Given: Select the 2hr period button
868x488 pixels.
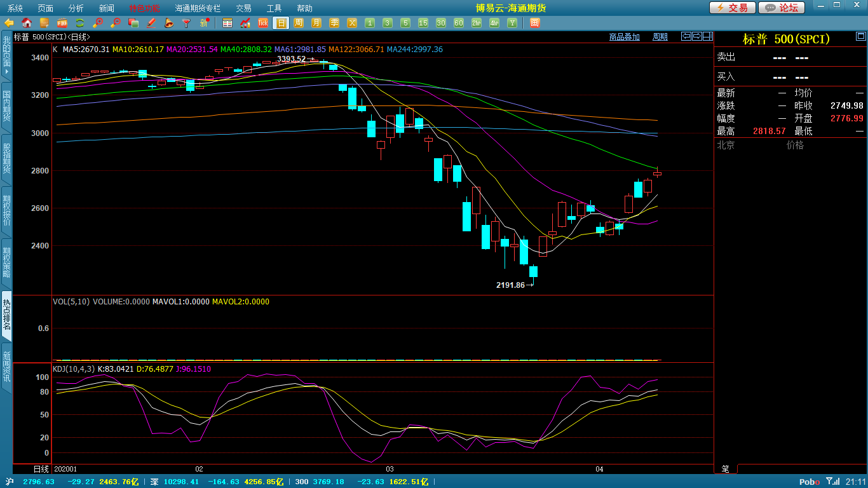Looking at the screenshot, I should coord(477,23).
